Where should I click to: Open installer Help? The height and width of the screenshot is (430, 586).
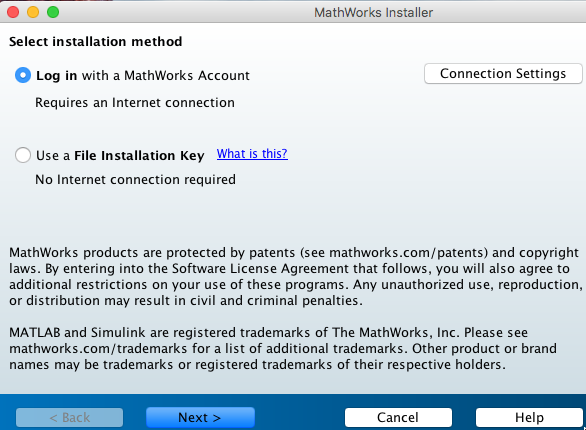tap(529, 417)
